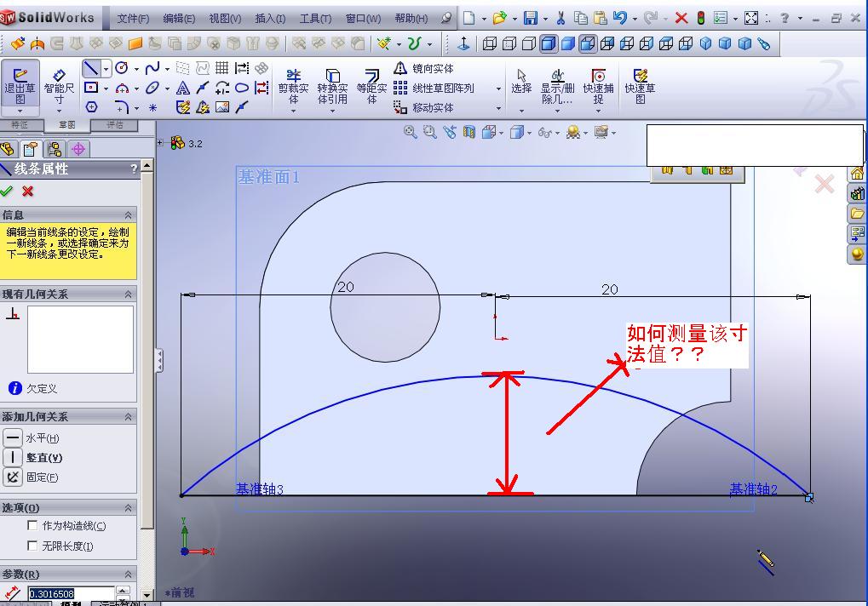Screen dimensions: 868x606
Task: Open the 文件(F) menu
Action: (x=134, y=18)
